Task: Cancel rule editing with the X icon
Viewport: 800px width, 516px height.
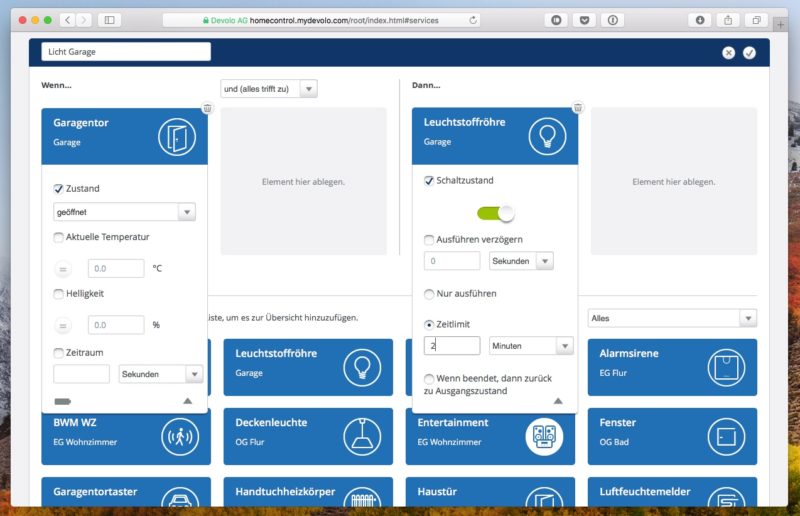Action: (728, 52)
